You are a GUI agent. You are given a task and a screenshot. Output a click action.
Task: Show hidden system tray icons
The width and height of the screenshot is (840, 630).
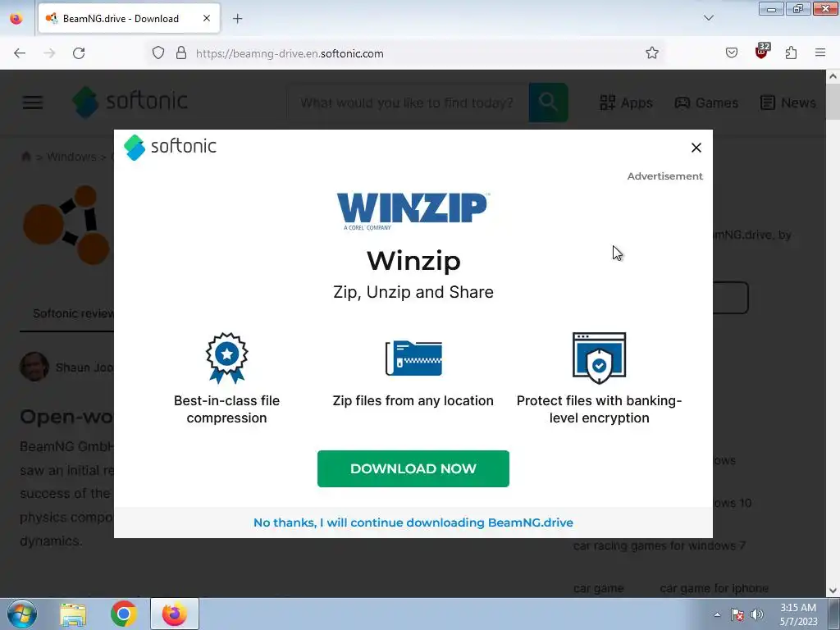click(717, 615)
